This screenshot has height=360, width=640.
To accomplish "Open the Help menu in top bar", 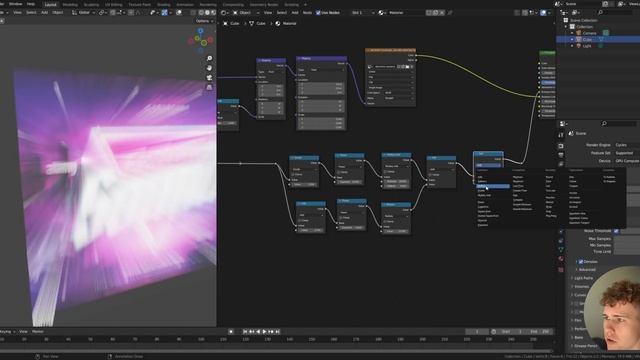I will point(31,4).
